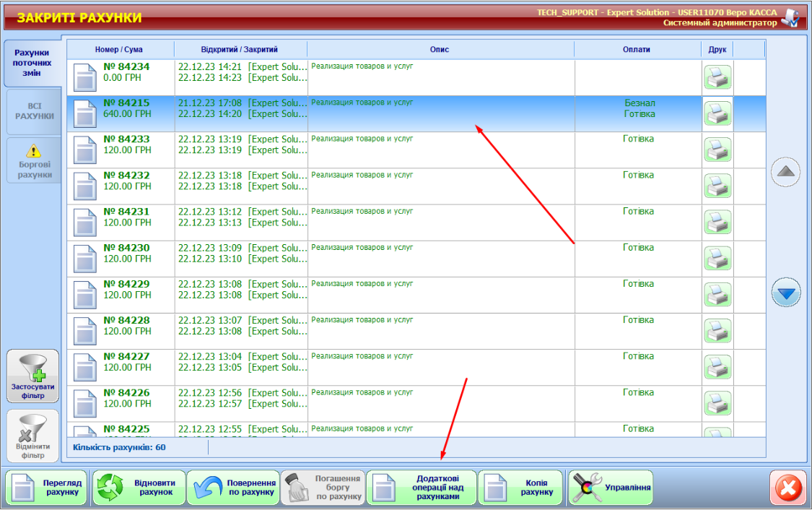This screenshot has height=510, width=812.
Task: Open the ВСІ РАХУНКИ tab
Action: click(x=34, y=111)
